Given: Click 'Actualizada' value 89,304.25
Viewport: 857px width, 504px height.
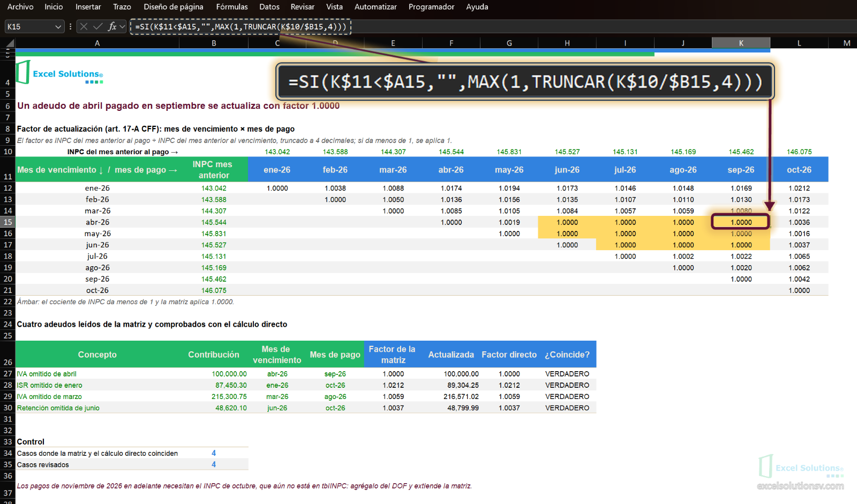Looking at the screenshot, I should pos(451,385).
